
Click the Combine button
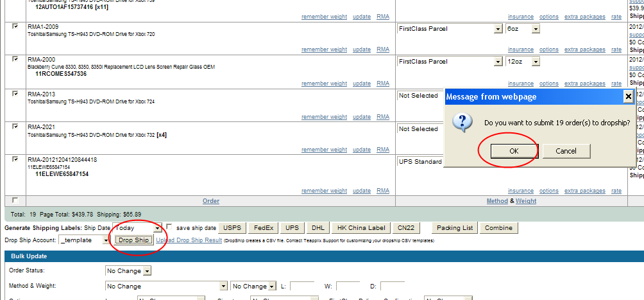(498, 227)
